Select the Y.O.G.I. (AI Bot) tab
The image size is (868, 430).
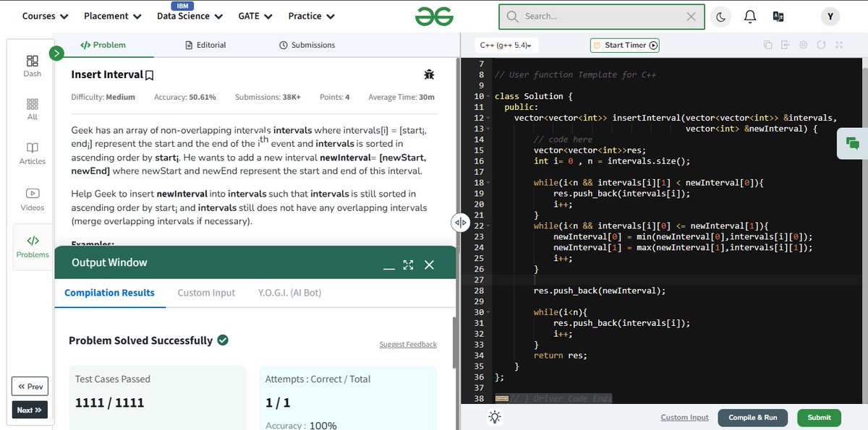tap(289, 293)
